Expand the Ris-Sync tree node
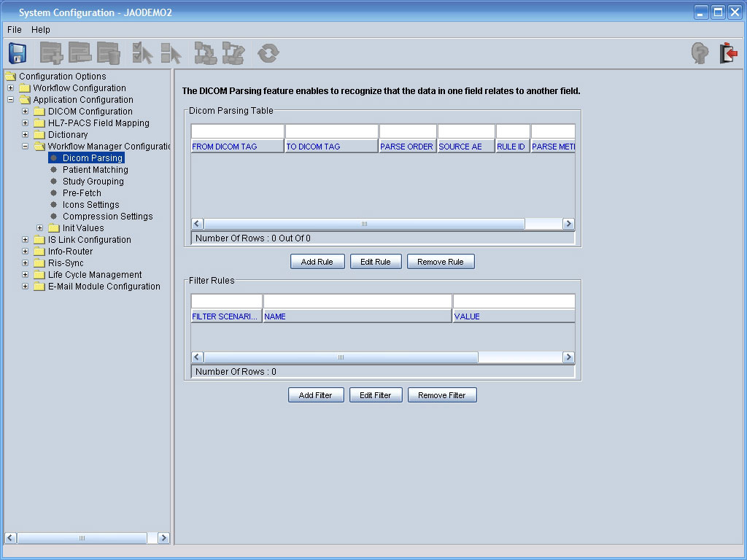Image resolution: width=747 pixels, height=560 pixels. [26, 262]
